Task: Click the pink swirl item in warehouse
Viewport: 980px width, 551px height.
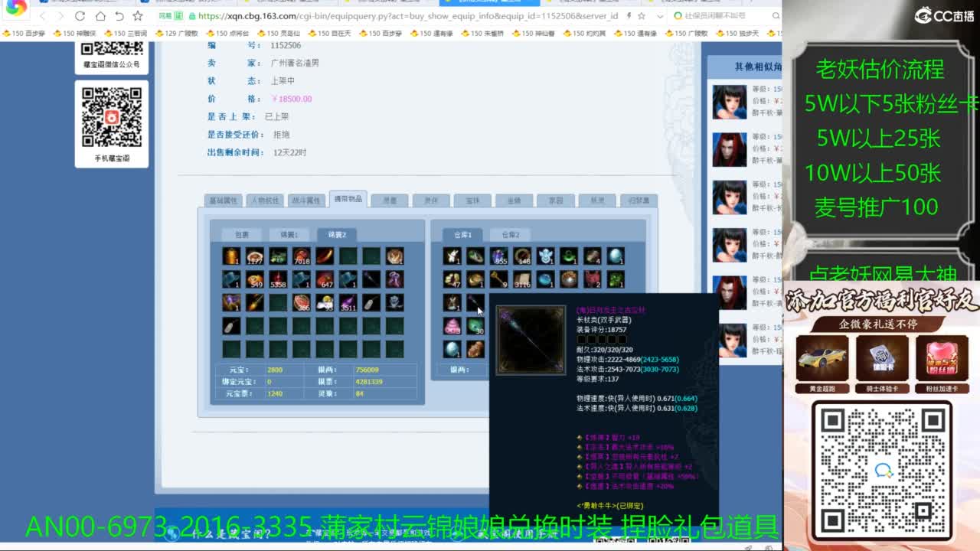Action: pyautogui.click(x=452, y=326)
